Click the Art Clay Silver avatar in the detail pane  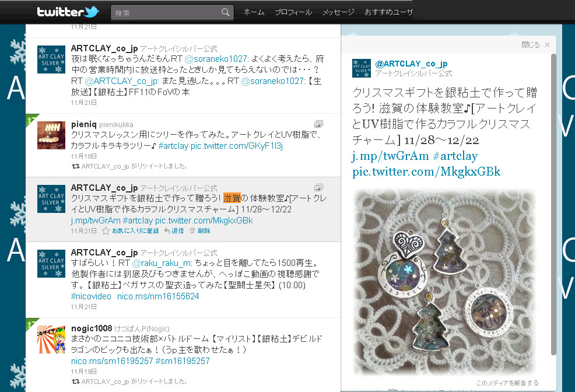pos(362,68)
